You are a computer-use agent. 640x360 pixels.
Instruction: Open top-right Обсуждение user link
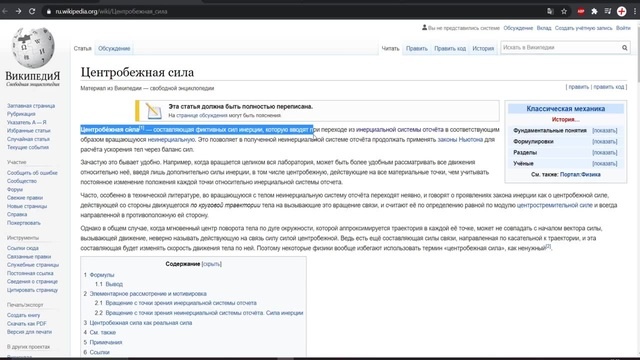(518, 28)
